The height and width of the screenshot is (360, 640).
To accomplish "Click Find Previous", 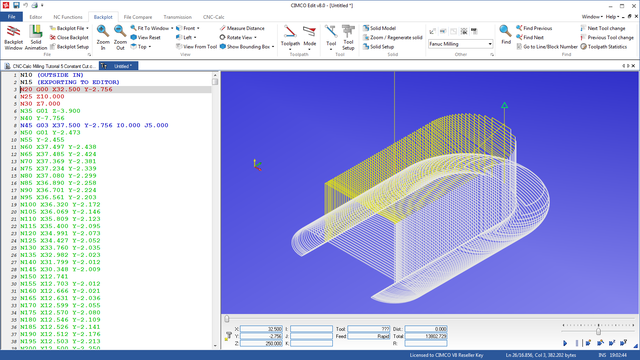I will (x=534, y=28).
